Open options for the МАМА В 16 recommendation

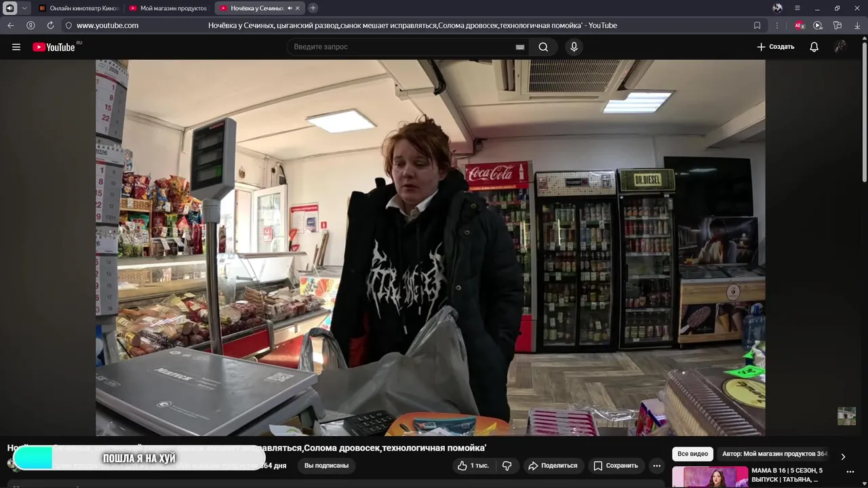pos(850,472)
